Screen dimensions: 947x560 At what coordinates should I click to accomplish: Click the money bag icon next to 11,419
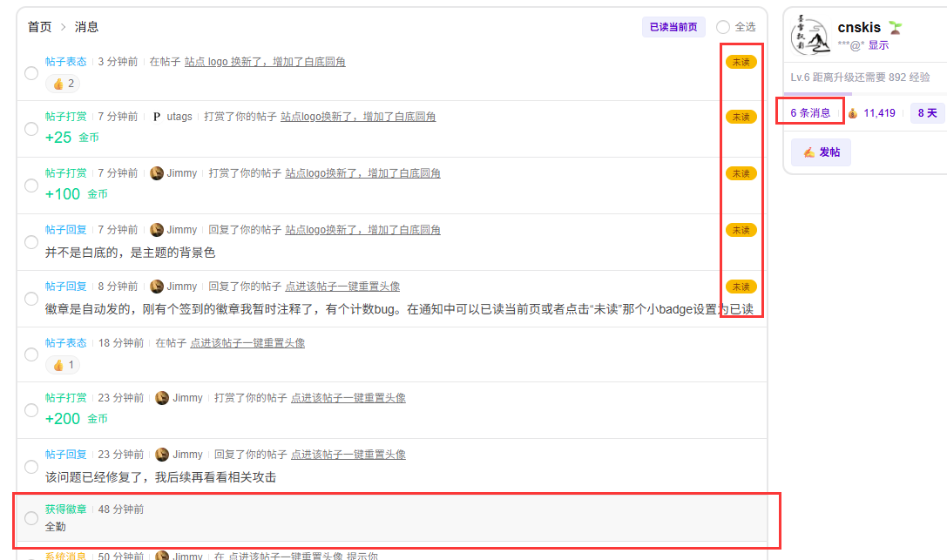(853, 113)
